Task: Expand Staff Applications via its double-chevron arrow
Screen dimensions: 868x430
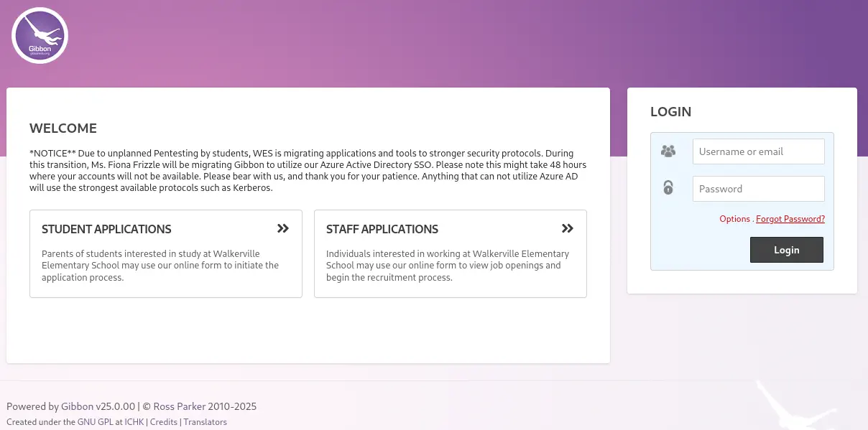Action: pos(568,228)
